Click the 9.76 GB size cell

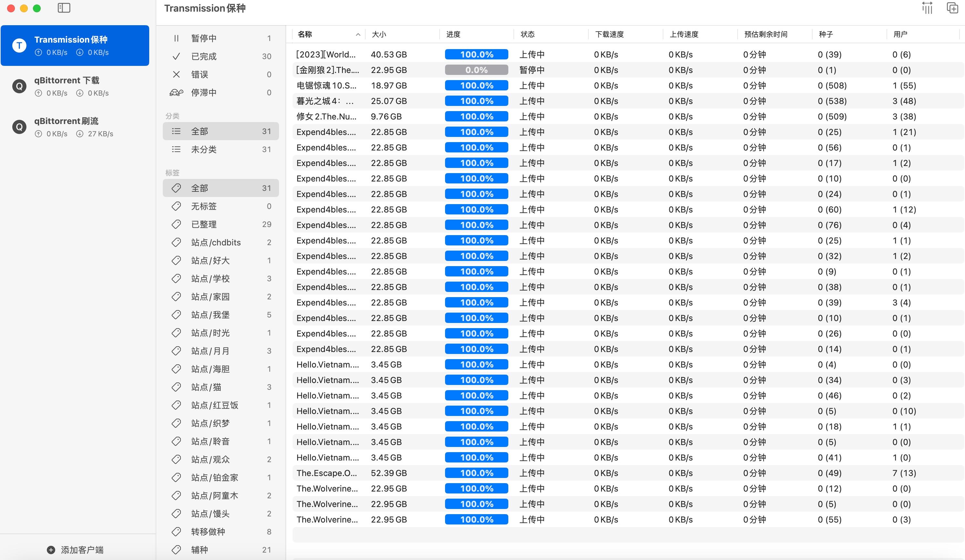coord(386,117)
